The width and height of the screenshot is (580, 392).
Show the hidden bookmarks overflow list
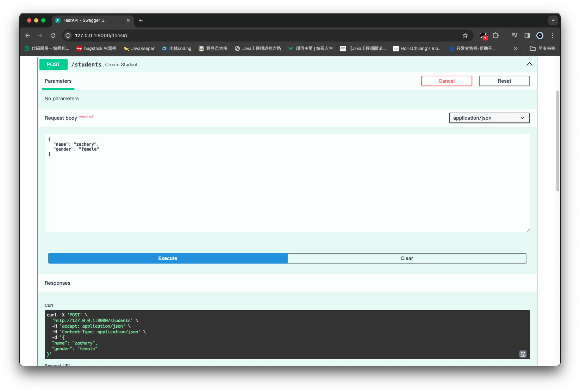516,49
